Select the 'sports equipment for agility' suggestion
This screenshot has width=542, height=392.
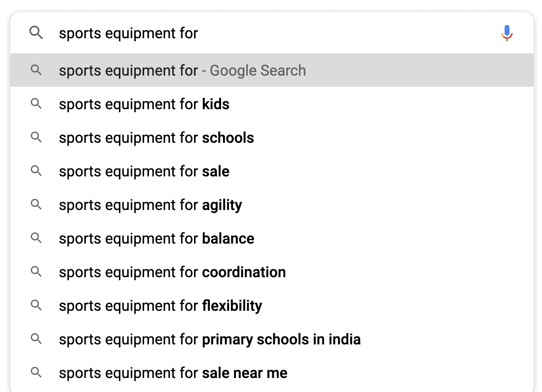(x=150, y=205)
